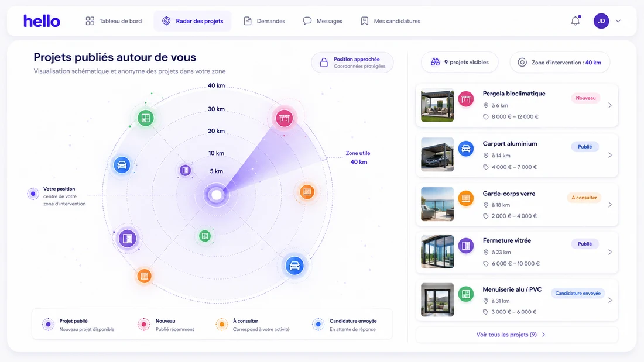Open the Garde-corps verre thumbnail
The width and height of the screenshot is (644, 362).
pyautogui.click(x=437, y=204)
